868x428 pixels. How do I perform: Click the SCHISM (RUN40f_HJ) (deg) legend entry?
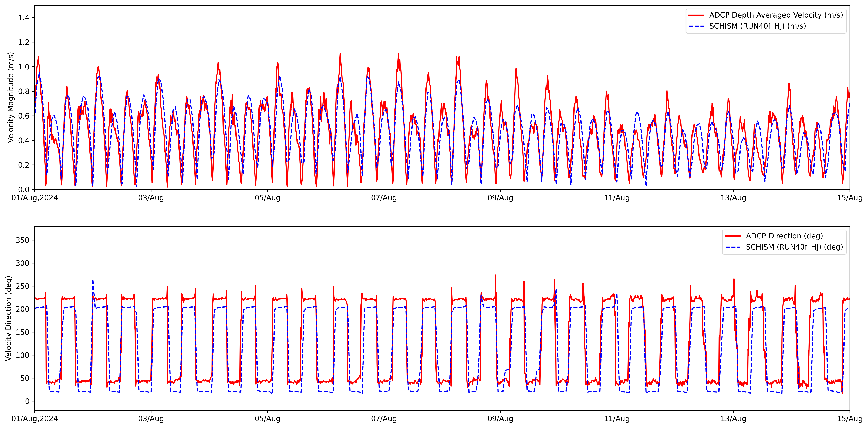tap(794, 247)
